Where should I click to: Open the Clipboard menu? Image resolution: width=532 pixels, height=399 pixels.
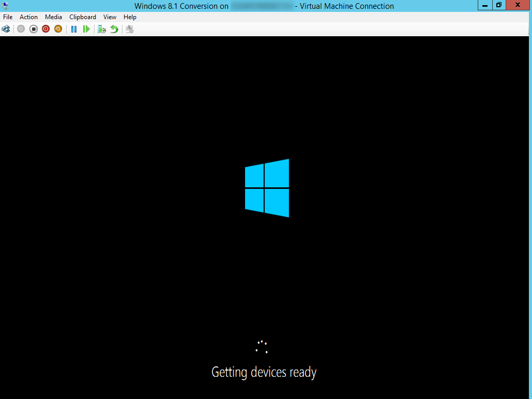(x=82, y=17)
